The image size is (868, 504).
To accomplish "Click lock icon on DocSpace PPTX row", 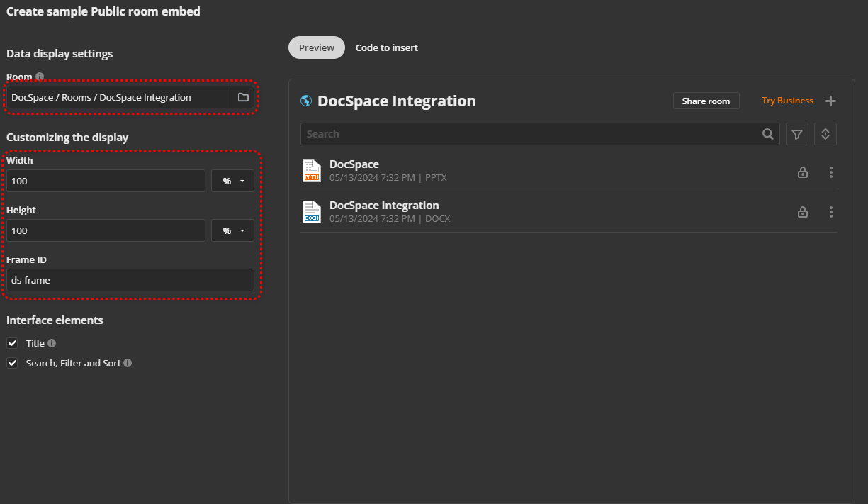I will coord(803,172).
